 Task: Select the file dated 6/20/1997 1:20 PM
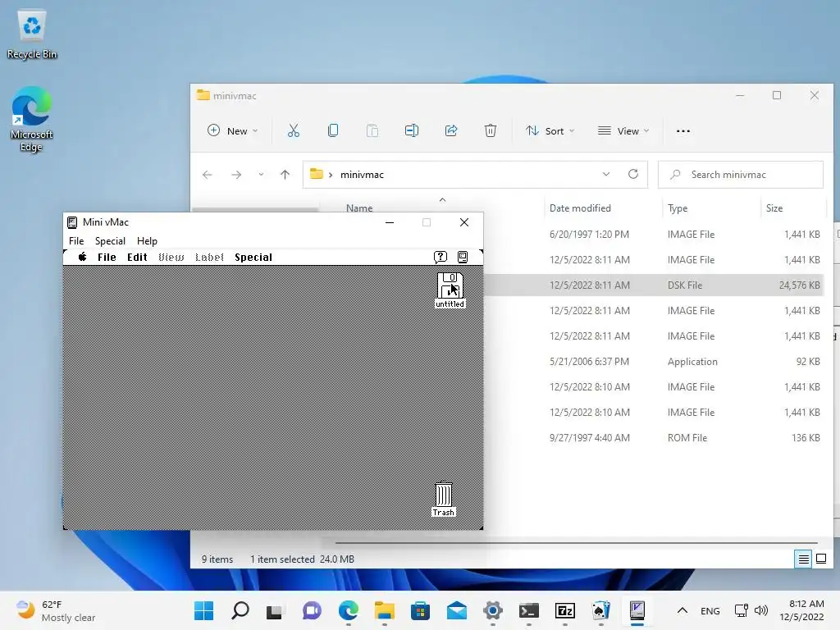click(654, 234)
